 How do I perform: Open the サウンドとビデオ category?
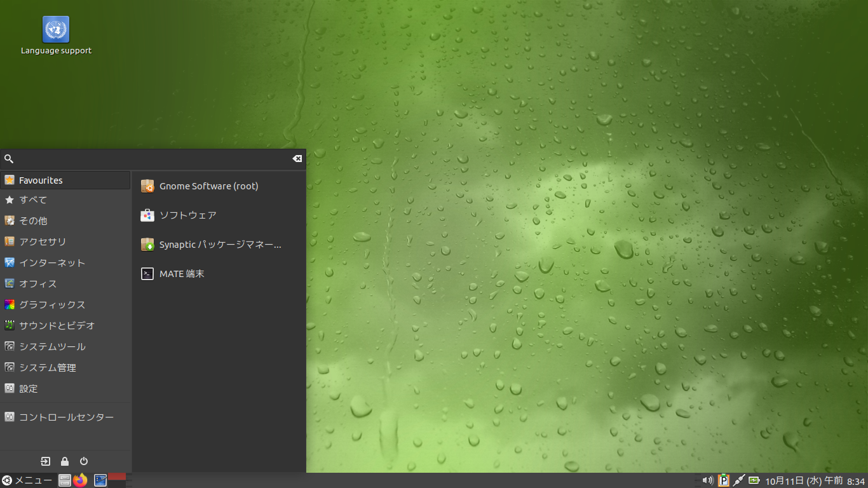[x=65, y=326]
